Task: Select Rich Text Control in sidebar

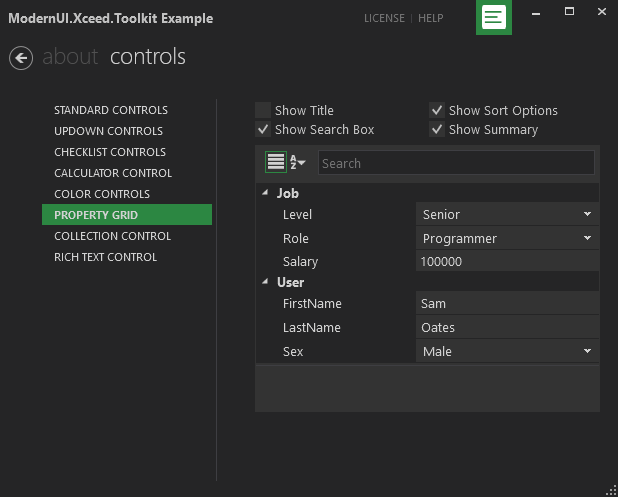Action: click(105, 257)
